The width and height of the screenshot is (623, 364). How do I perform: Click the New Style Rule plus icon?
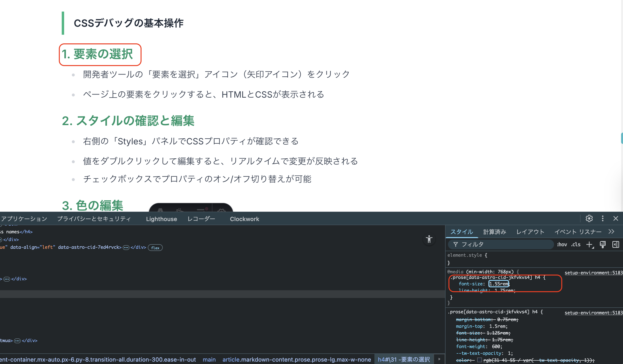point(589,244)
